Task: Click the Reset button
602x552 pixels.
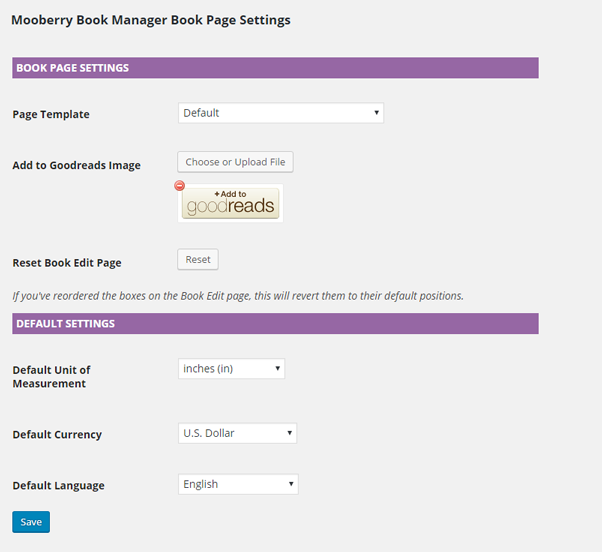Action: tap(198, 259)
